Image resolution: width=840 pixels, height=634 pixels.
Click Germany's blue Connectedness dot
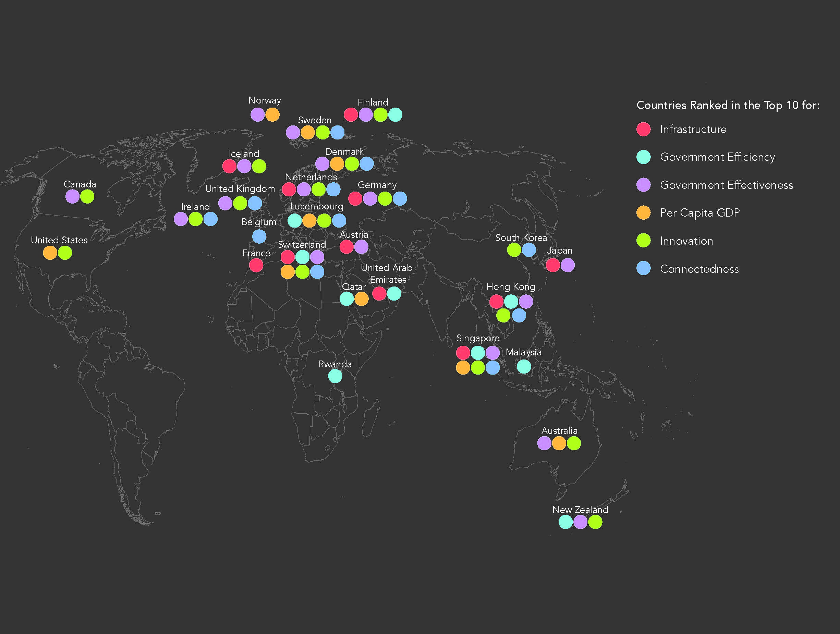coord(400,198)
